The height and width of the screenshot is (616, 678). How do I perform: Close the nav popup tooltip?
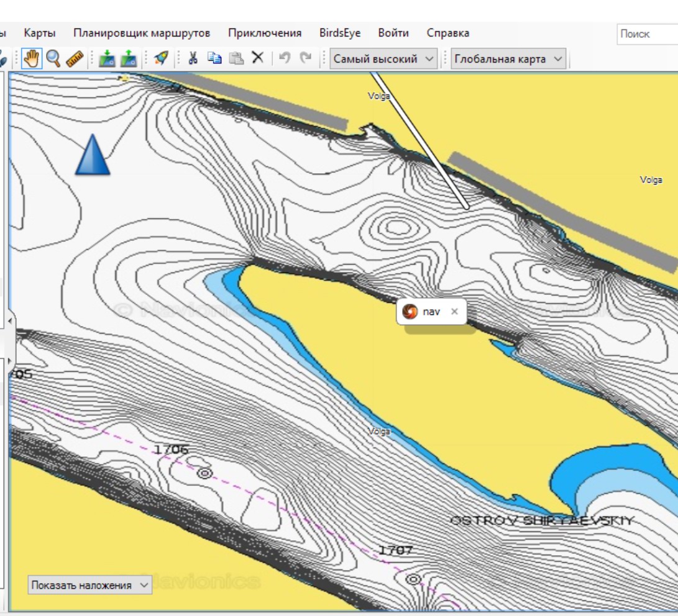(x=454, y=312)
